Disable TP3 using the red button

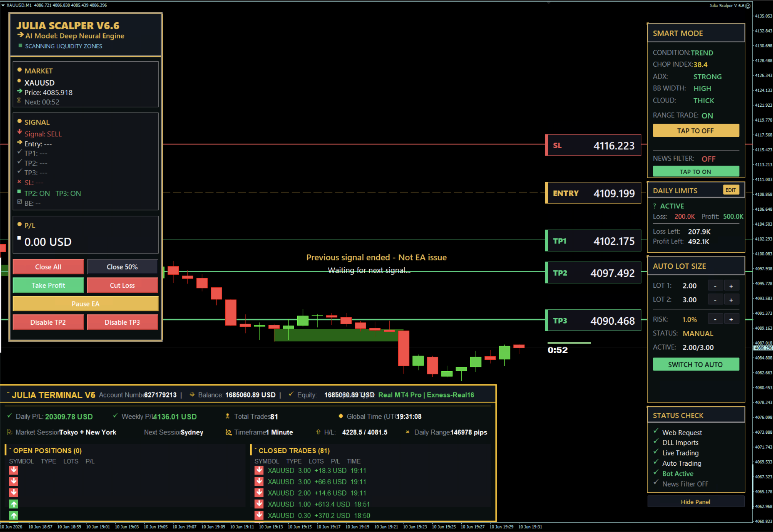pyautogui.click(x=122, y=322)
